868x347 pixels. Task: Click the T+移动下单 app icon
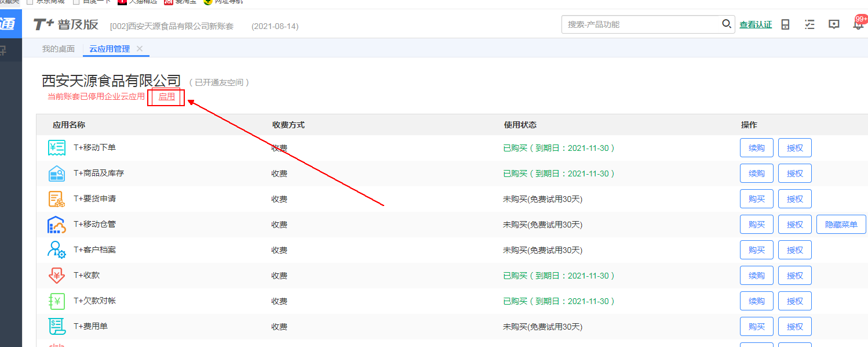pyautogui.click(x=57, y=148)
